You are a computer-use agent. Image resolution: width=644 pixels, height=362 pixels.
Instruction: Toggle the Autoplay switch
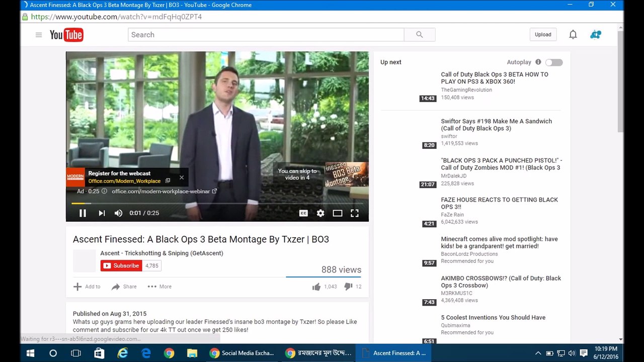point(554,62)
